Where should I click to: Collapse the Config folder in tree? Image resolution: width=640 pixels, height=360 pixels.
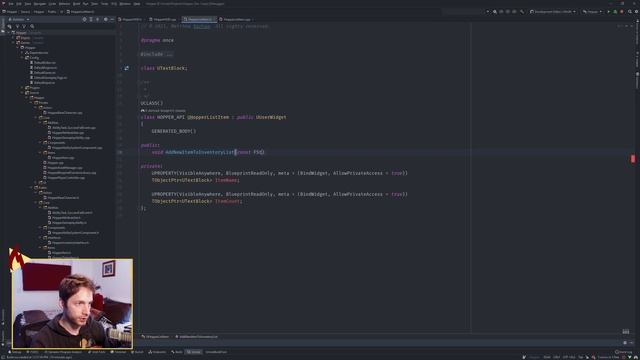(22, 58)
